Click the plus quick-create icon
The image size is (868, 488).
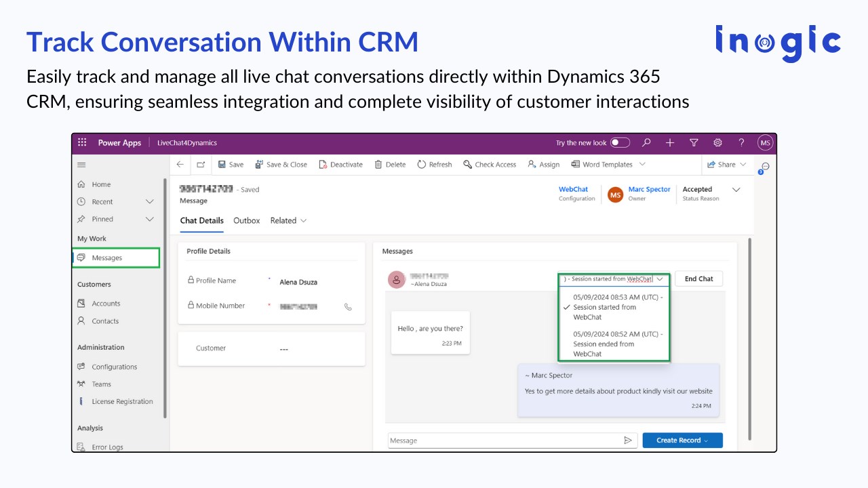670,142
